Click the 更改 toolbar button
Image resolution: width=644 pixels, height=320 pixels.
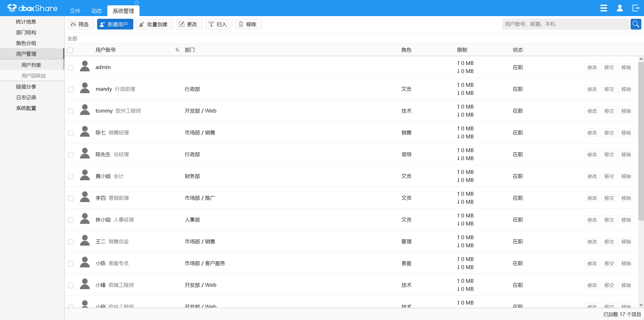click(189, 24)
